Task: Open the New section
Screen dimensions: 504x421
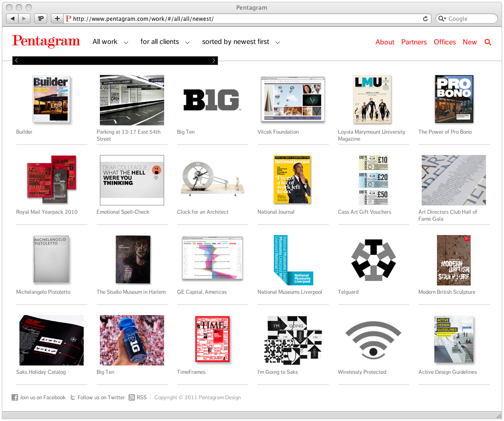Action: [470, 42]
